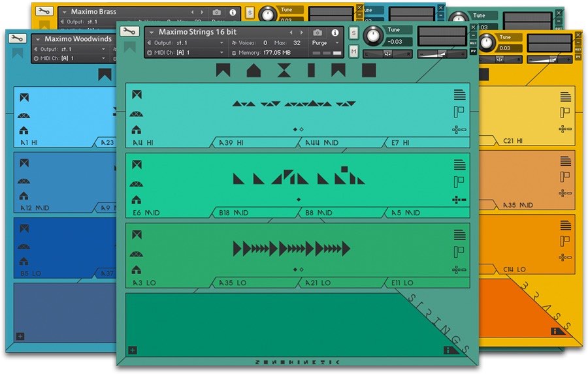Click the stacked-lines icon in the A4 HI panel
This screenshot has height=374, width=588.
coord(460,95)
